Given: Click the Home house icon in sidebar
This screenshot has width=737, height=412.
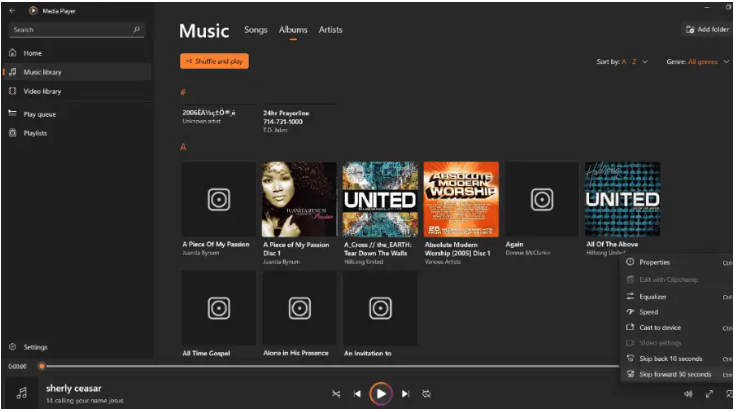Looking at the screenshot, I should pos(13,53).
